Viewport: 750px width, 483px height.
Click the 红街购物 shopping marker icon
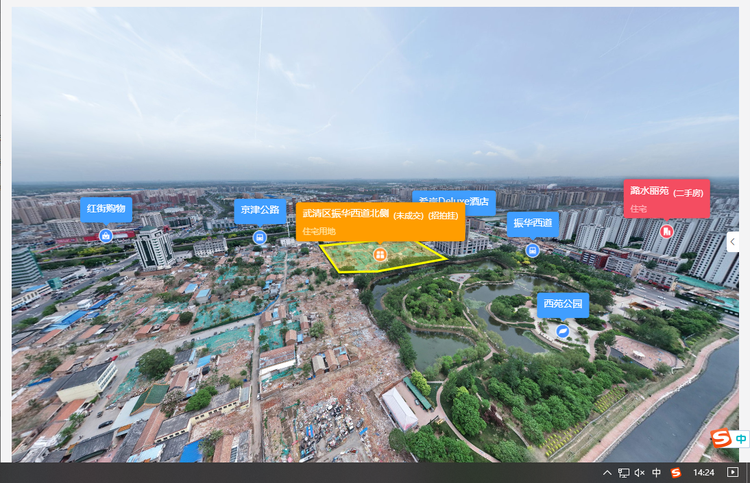pos(106,236)
